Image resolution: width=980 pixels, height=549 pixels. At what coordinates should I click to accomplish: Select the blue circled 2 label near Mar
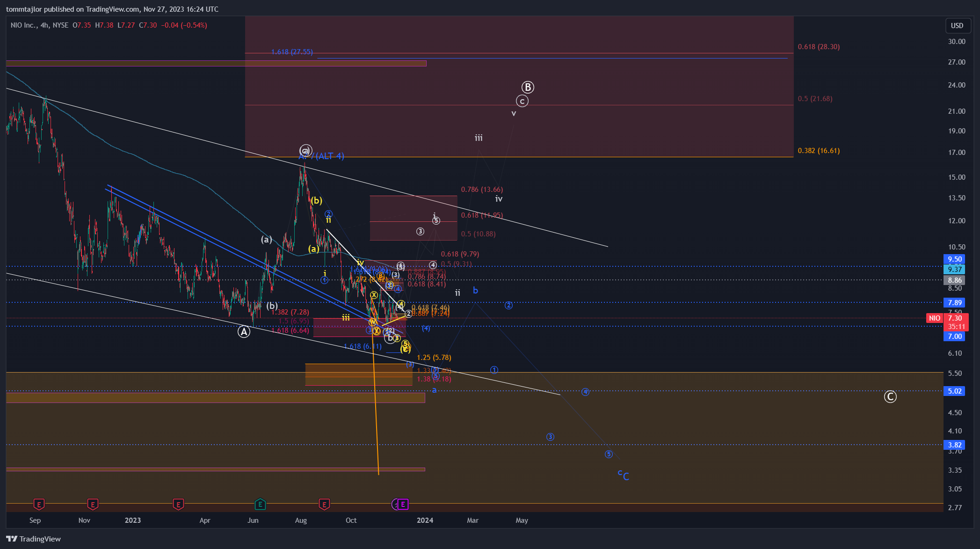pos(508,305)
